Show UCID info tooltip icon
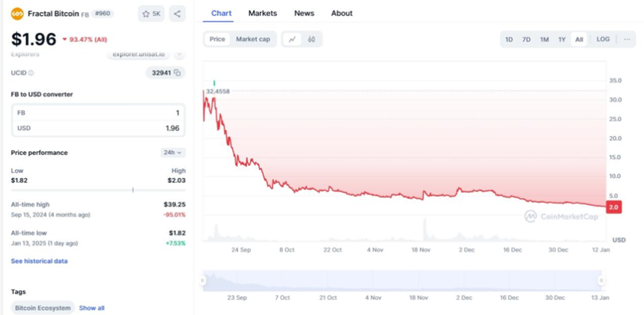The width and height of the screenshot is (644, 315). click(31, 73)
